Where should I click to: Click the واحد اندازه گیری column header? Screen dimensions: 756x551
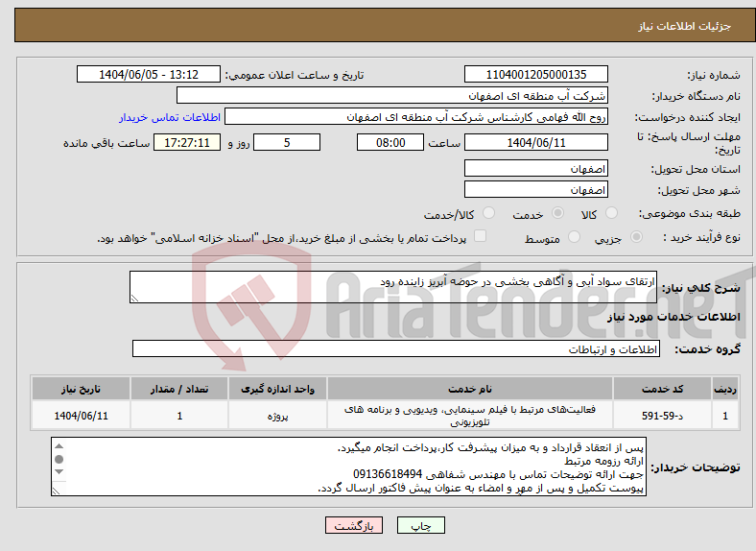277,389
